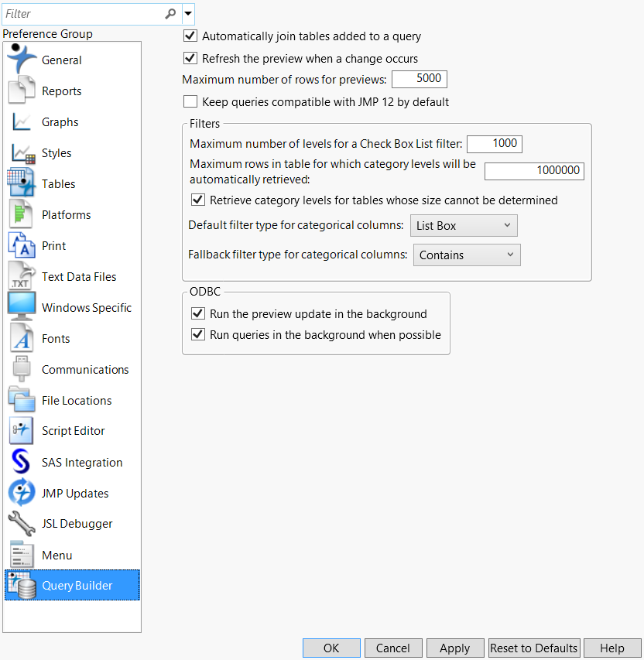Edit the maximum rows in table field
Viewport: 644px width, 660px height.
534,171
